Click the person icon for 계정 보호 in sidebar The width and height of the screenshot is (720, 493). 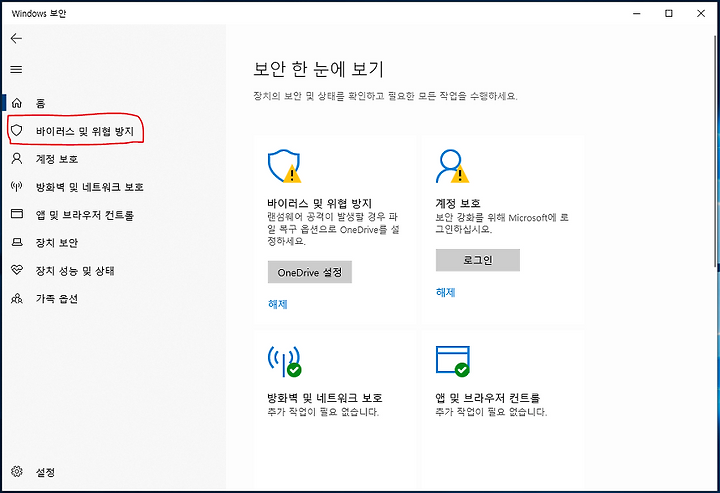tap(17, 159)
